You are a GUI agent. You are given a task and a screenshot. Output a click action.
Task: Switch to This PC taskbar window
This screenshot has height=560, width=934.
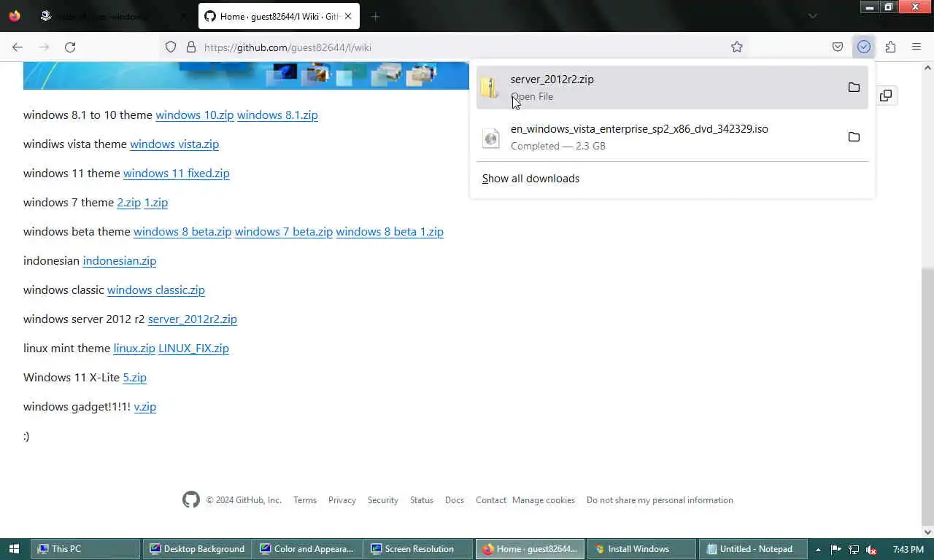[85, 549]
